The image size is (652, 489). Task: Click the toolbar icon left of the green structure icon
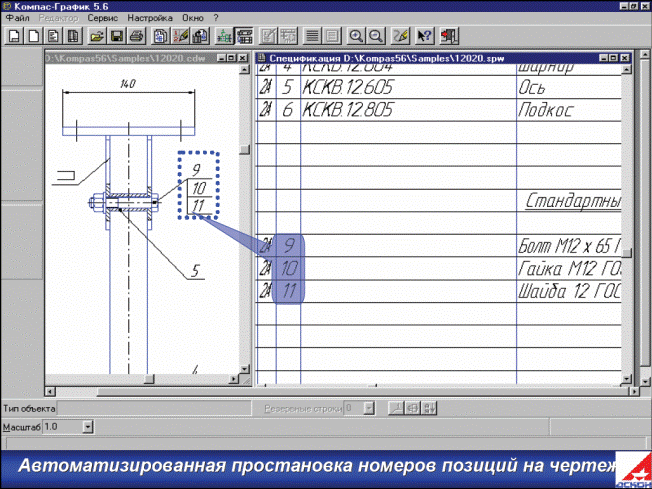[200, 36]
